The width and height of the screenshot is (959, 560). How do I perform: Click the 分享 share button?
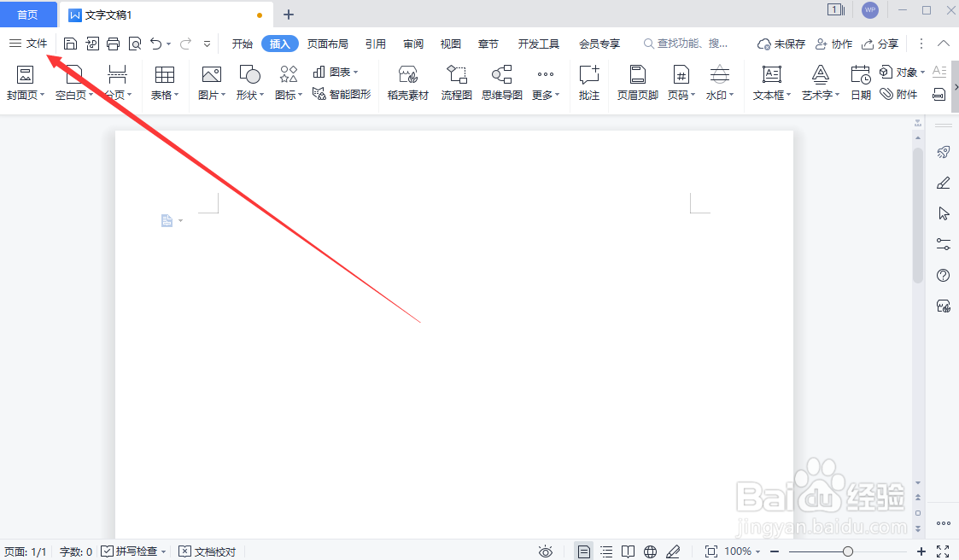[x=886, y=43]
